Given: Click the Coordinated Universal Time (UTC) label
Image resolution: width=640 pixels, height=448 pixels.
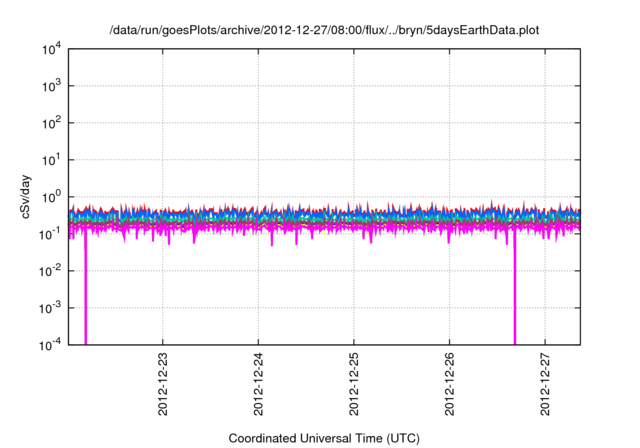Looking at the screenshot, I should 324,438.
